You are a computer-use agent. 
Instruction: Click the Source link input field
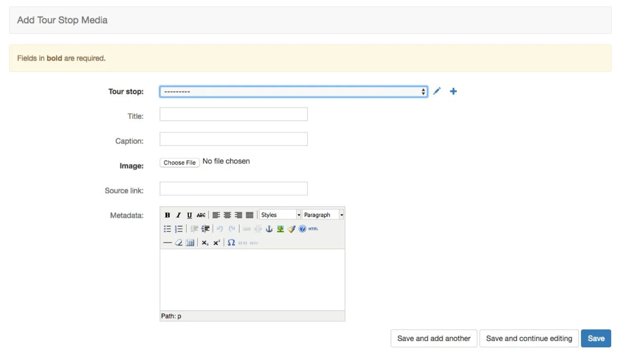(233, 189)
